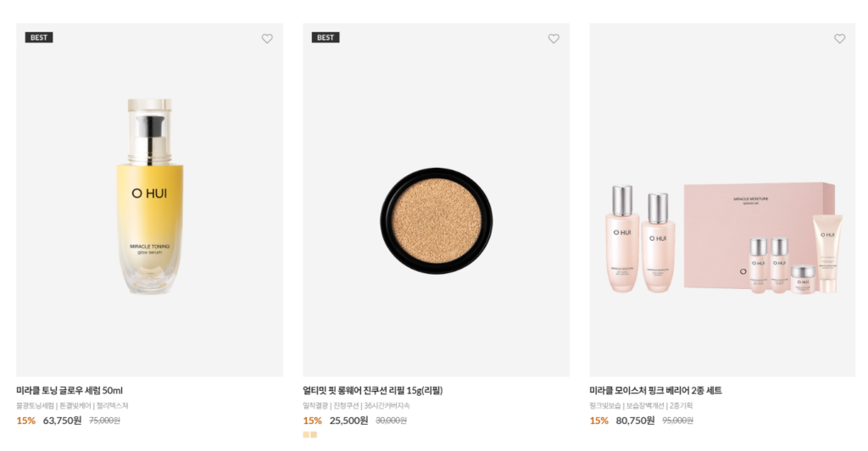Open the 미라클 토닝 글로우 세럼 50ml title link
The width and height of the screenshot is (868, 451).
[x=70, y=391]
